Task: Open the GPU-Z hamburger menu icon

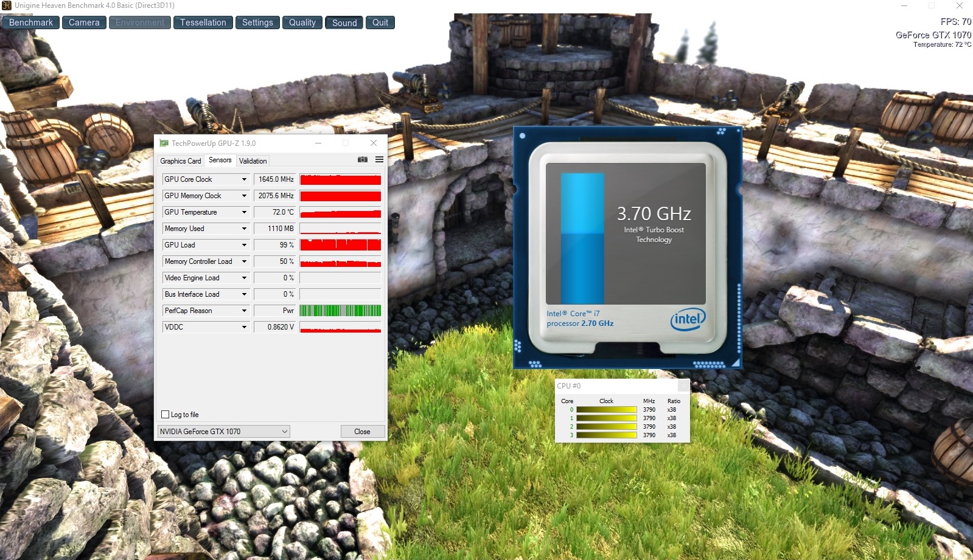Action: [x=379, y=160]
